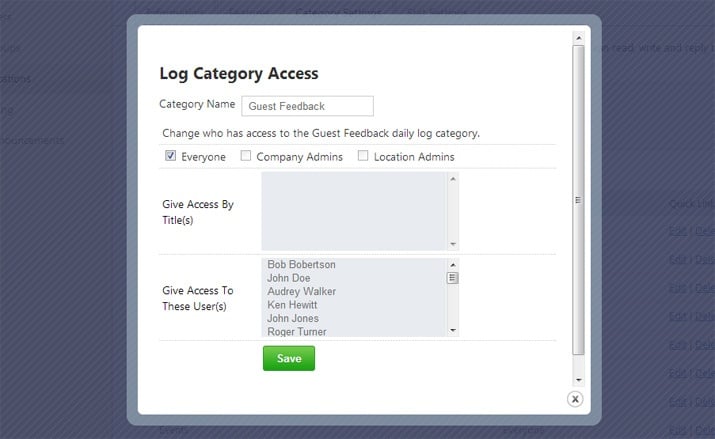Select Bob Bobertson in the user list
This screenshot has width=715, height=439.
click(x=301, y=265)
